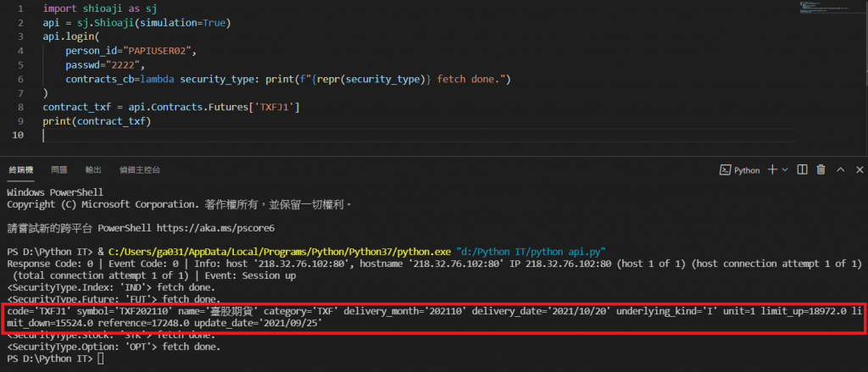Click 'import shioaji as sj' code line
The height and width of the screenshot is (372, 868).
[100, 8]
